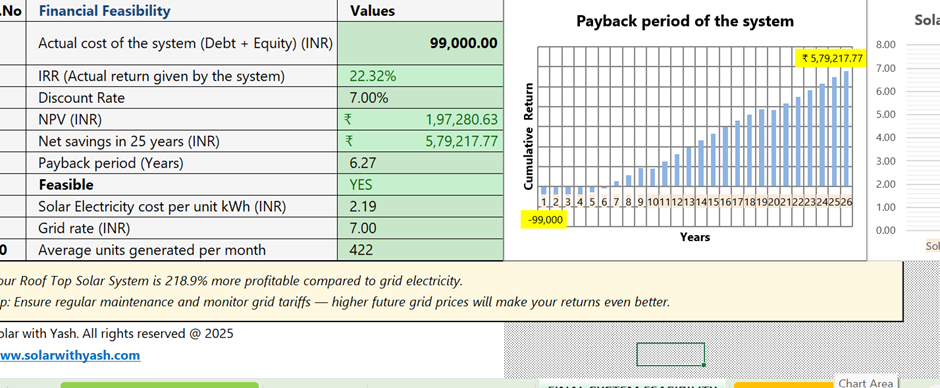940x388 pixels.
Task: Select the Net savings in 25 years label
Action: tap(182, 142)
